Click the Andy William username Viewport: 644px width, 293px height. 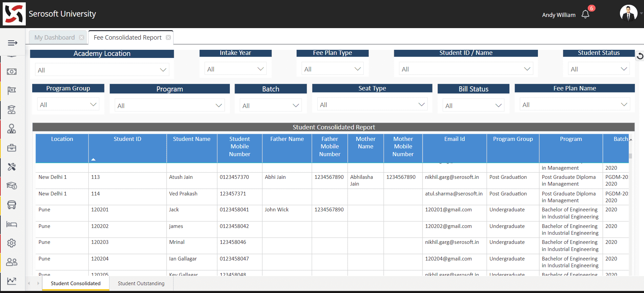pyautogui.click(x=559, y=15)
